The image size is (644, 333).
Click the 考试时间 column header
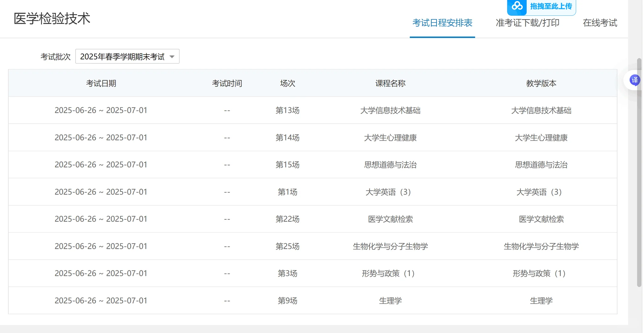tap(227, 83)
